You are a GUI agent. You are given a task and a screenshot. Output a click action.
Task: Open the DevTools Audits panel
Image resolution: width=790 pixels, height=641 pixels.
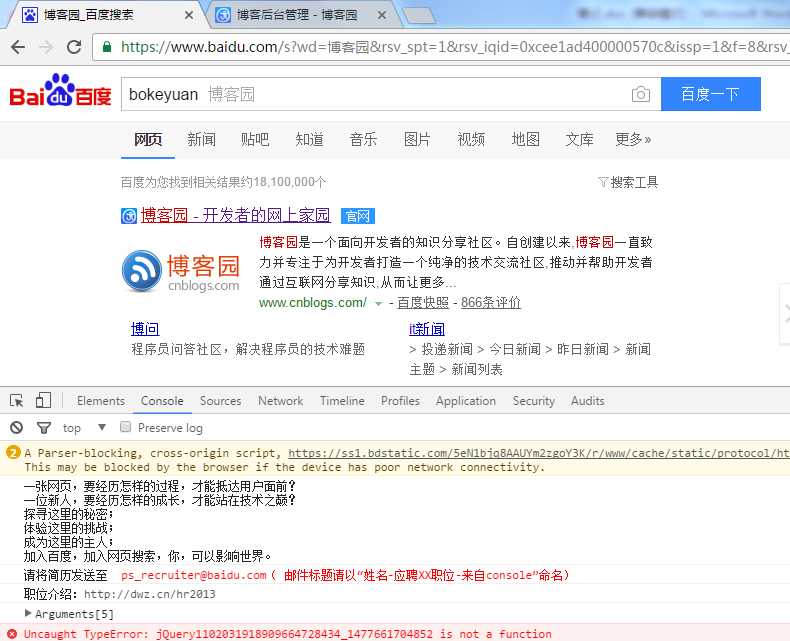point(587,401)
